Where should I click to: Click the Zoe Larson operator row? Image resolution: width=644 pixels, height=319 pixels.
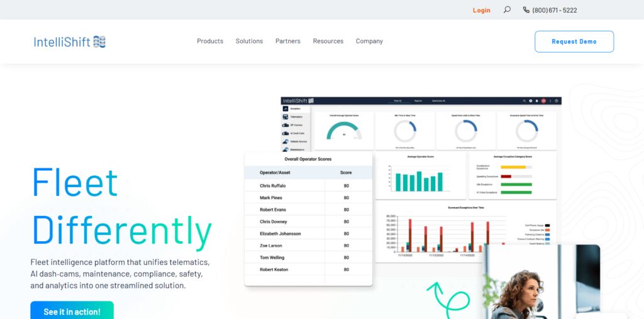click(308, 245)
